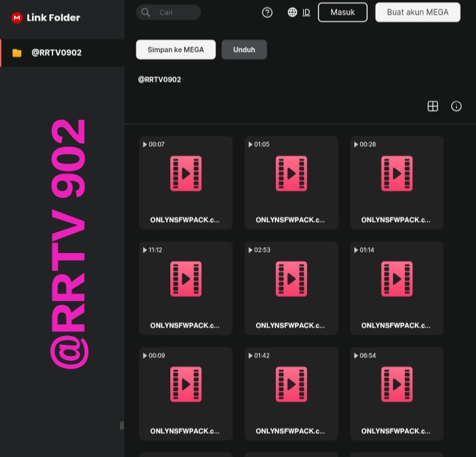Select file name under 02:53 video
Viewport: 476px width, 457px height.
click(291, 325)
